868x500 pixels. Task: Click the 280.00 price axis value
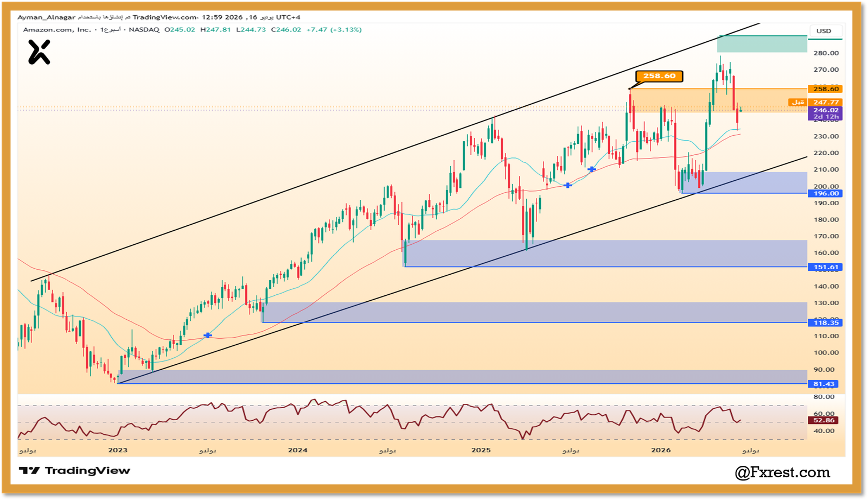pyautogui.click(x=826, y=53)
